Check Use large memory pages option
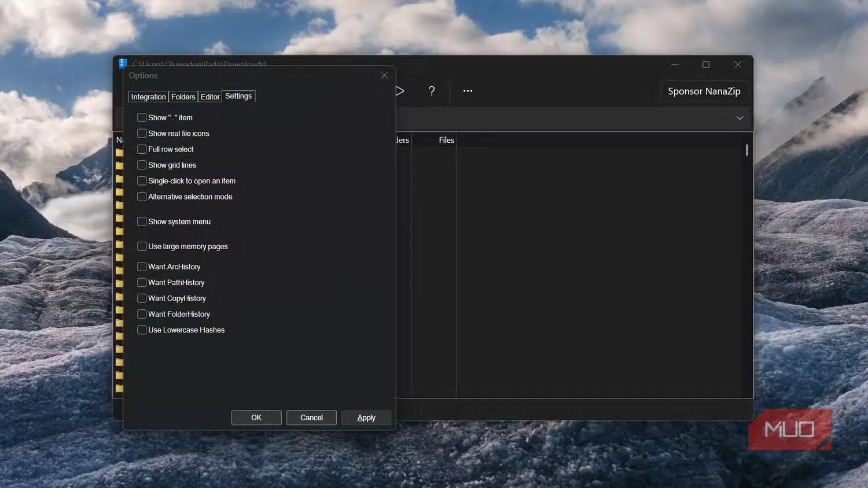Image resolution: width=868 pixels, height=488 pixels. point(142,246)
